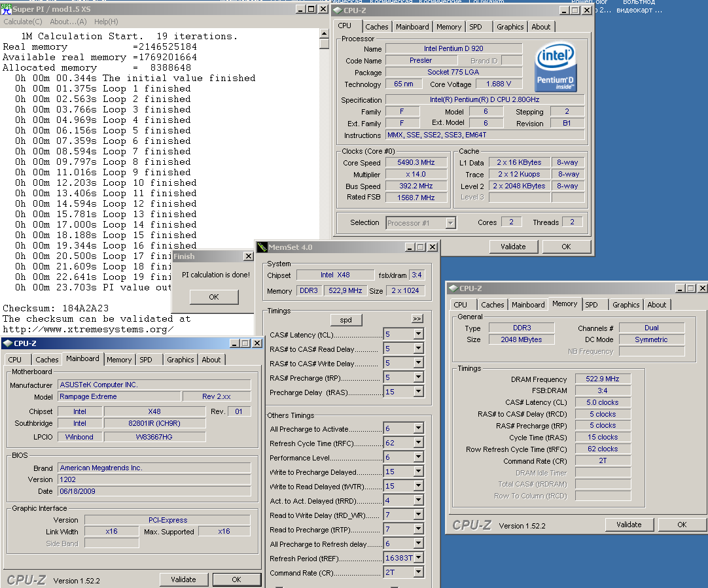
Task: Open Graphics tab in bottom-left CPU-Z window
Action: (180, 360)
